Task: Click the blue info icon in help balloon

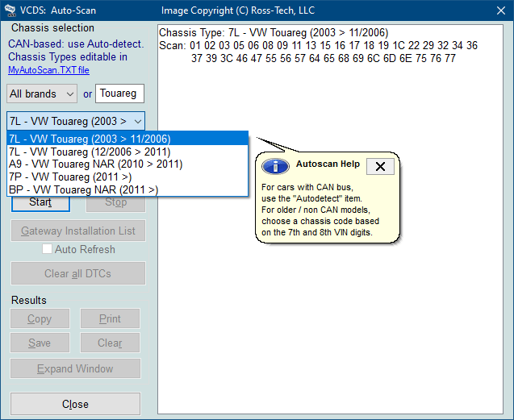Action: [275, 166]
